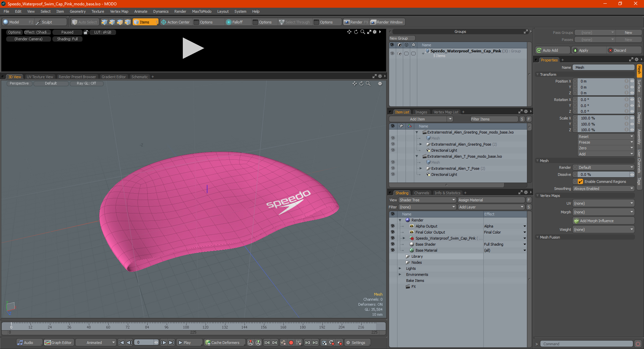Expand Lights in Shader Tree

pos(400,268)
